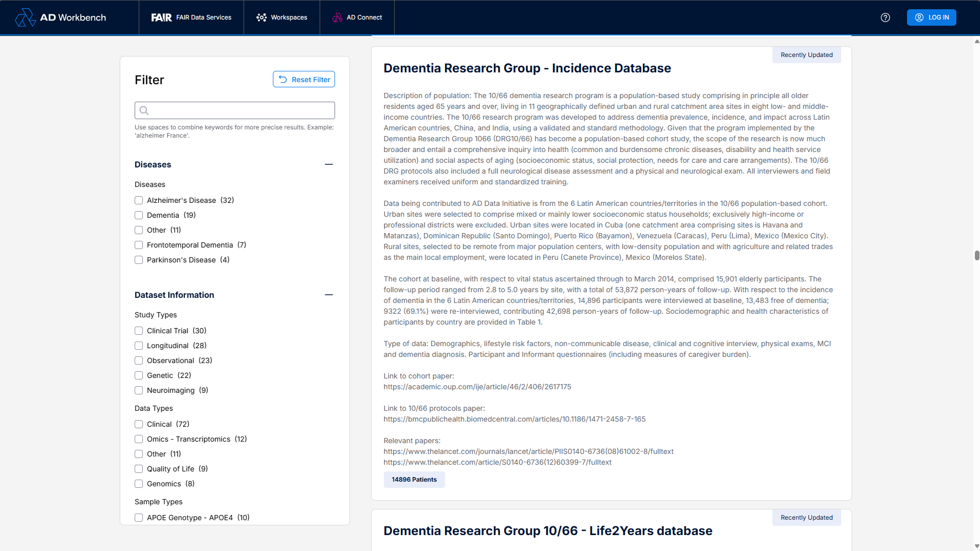Collapse the Diseases filter section
The height and width of the screenshot is (551, 980).
(329, 164)
